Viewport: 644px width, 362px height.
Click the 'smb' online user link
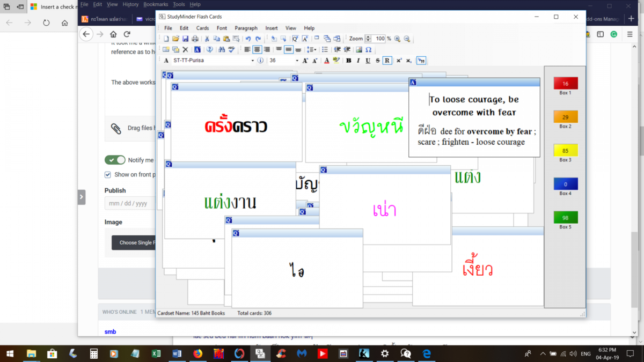coord(110,332)
